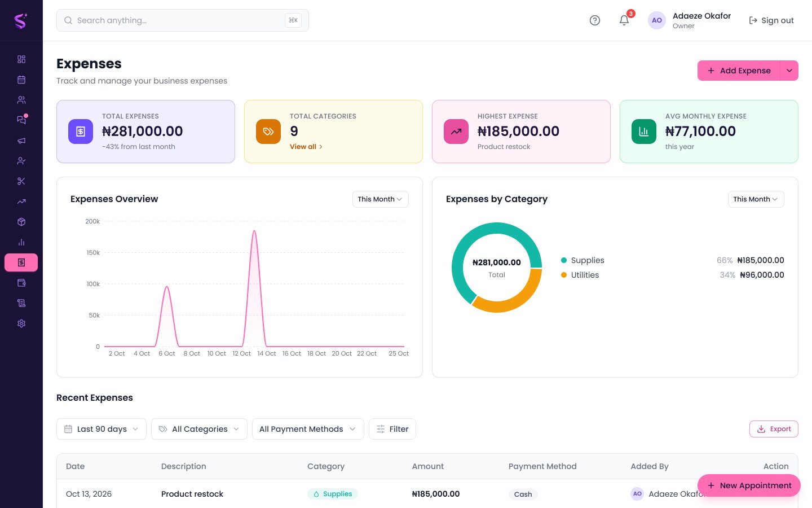Export the recent expenses list
Image resolution: width=812 pixels, height=508 pixels.
pos(774,429)
